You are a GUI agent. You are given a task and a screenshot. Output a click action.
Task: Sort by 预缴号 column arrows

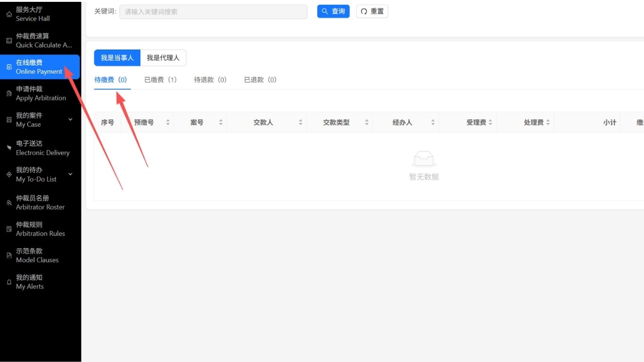pyautogui.click(x=168, y=123)
